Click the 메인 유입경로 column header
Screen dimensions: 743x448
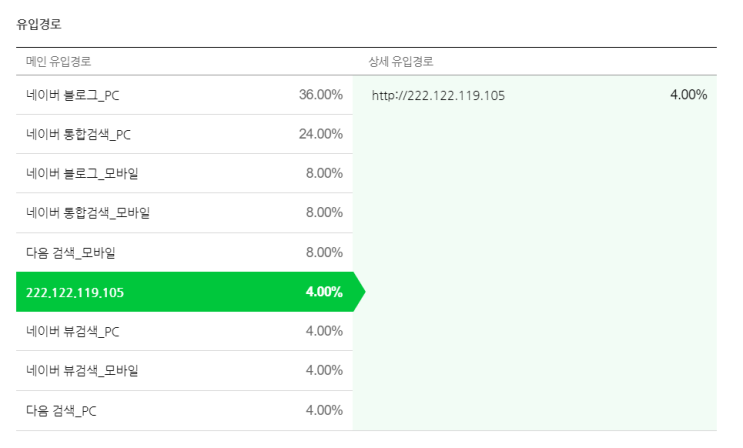(x=58, y=61)
